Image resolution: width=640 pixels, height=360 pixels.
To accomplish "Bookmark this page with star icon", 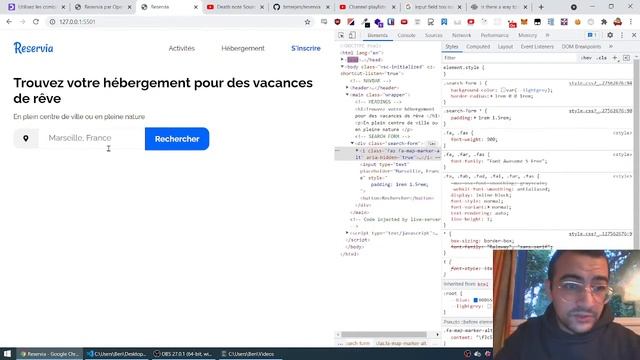I will pyautogui.click(x=307, y=22).
